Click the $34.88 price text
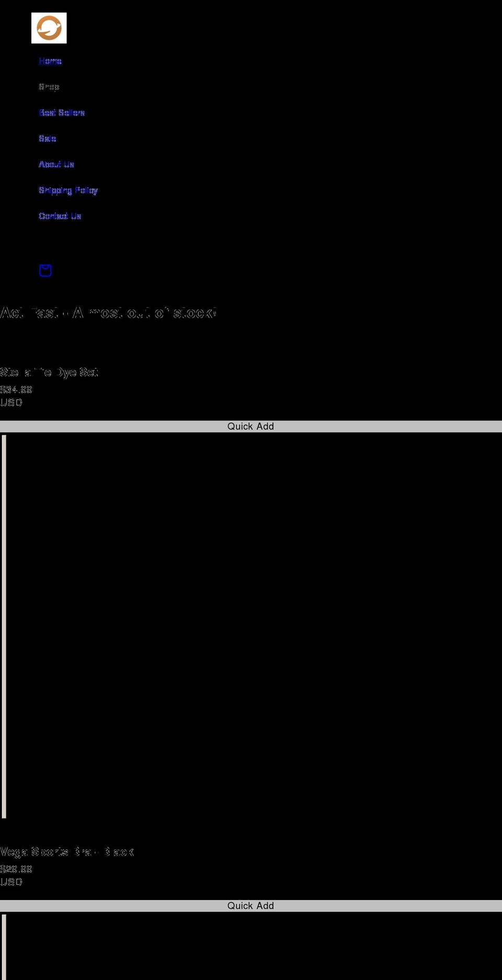 tap(16, 390)
